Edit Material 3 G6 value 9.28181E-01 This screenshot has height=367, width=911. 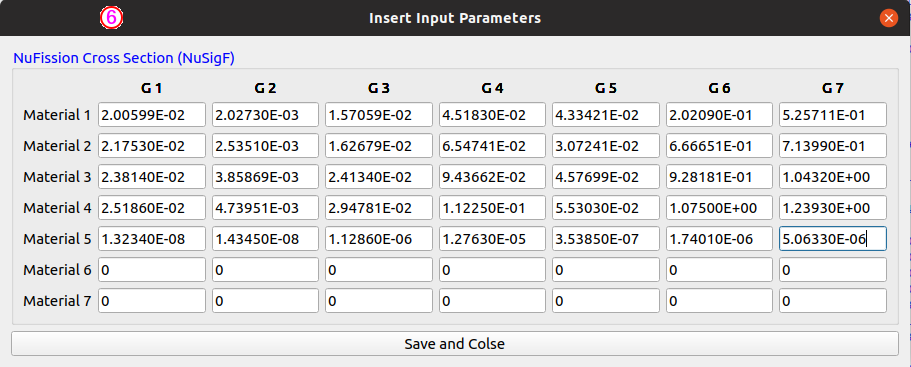pyautogui.click(x=719, y=177)
